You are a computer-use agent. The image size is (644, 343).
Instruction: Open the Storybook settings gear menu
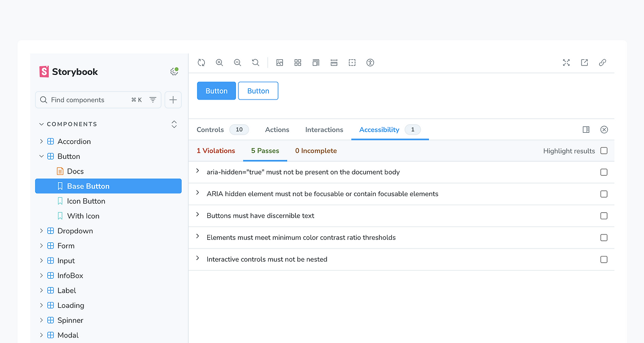click(x=174, y=71)
